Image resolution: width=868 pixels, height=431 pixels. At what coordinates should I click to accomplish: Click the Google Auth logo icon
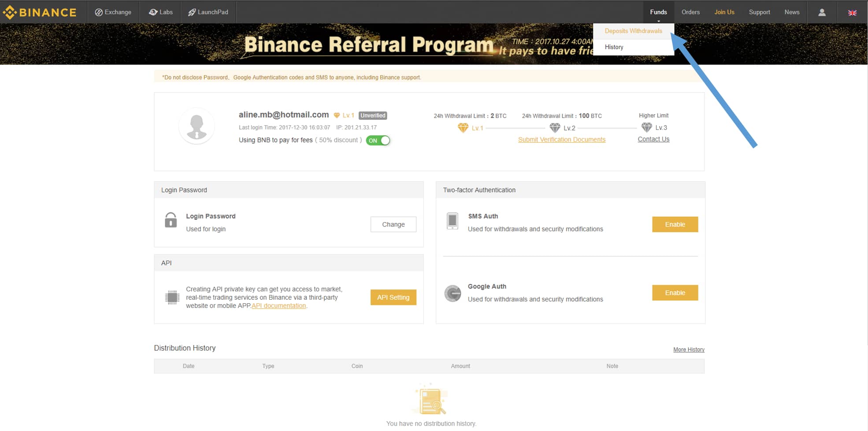click(x=453, y=293)
